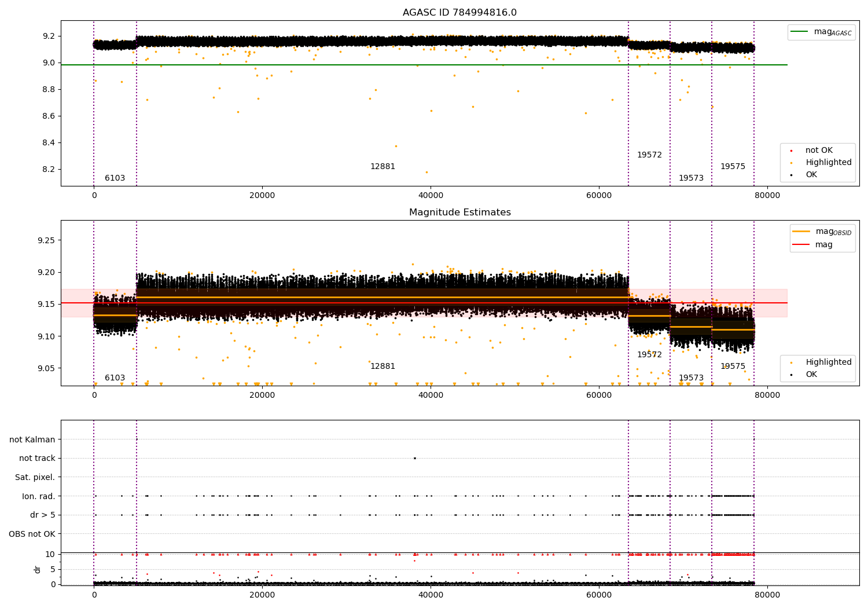Click "Highlighted" in the Magnitude Estimates legend
The image size is (868, 608).
pyautogui.click(x=828, y=362)
